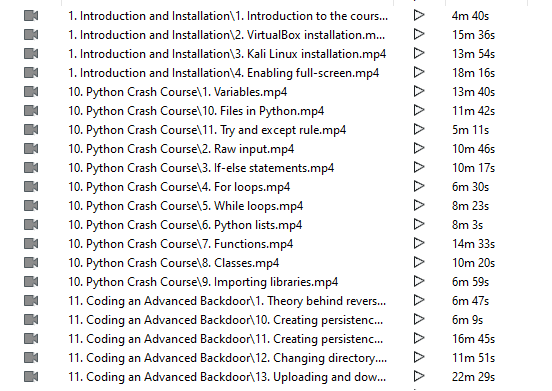Play the 10. Creating persistence video
Screen dimensions: 552x391
click(x=419, y=320)
